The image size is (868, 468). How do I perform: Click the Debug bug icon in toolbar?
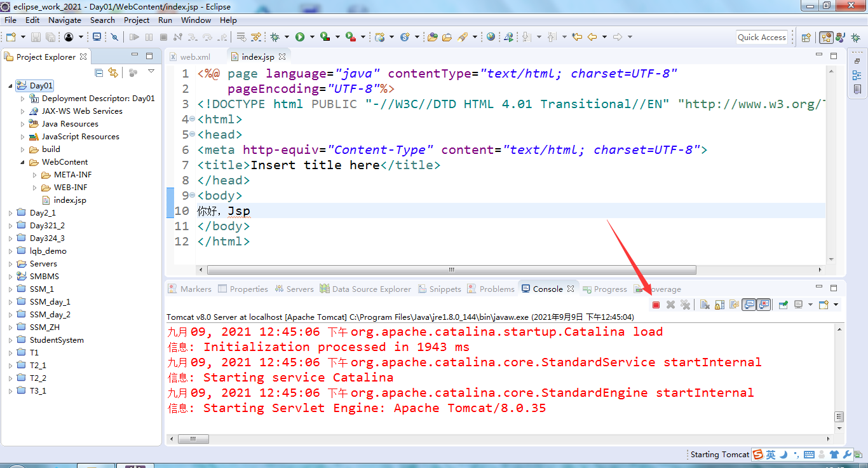pyautogui.click(x=275, y=37)
